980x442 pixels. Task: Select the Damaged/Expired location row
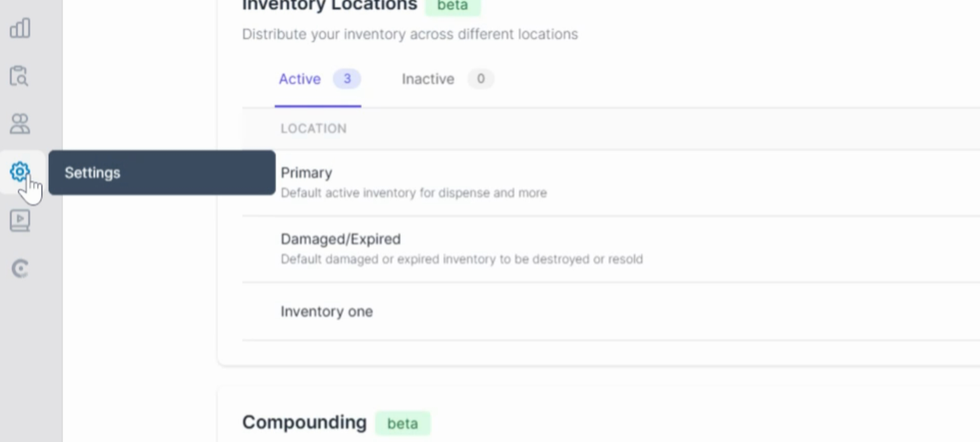tap(341, 239)
